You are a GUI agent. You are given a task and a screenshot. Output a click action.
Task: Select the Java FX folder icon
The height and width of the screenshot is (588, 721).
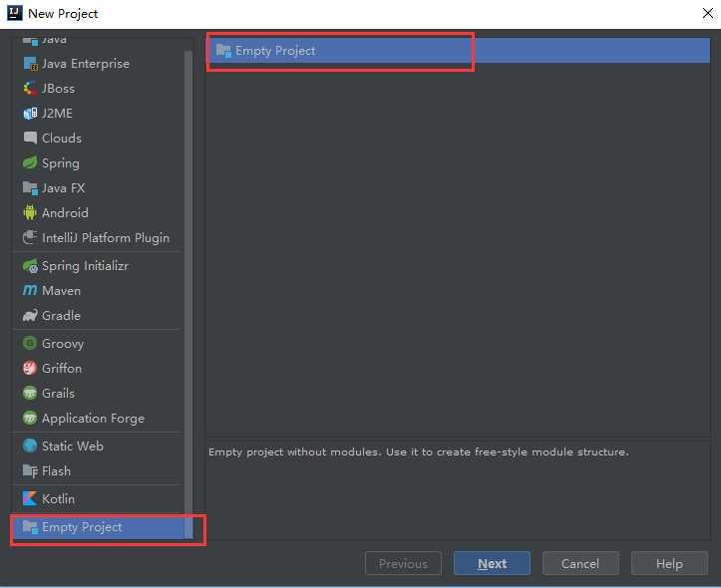(30, 188)
